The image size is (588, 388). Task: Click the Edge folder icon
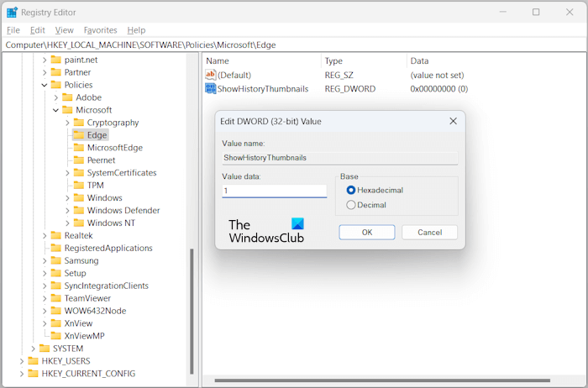(79, 135)
